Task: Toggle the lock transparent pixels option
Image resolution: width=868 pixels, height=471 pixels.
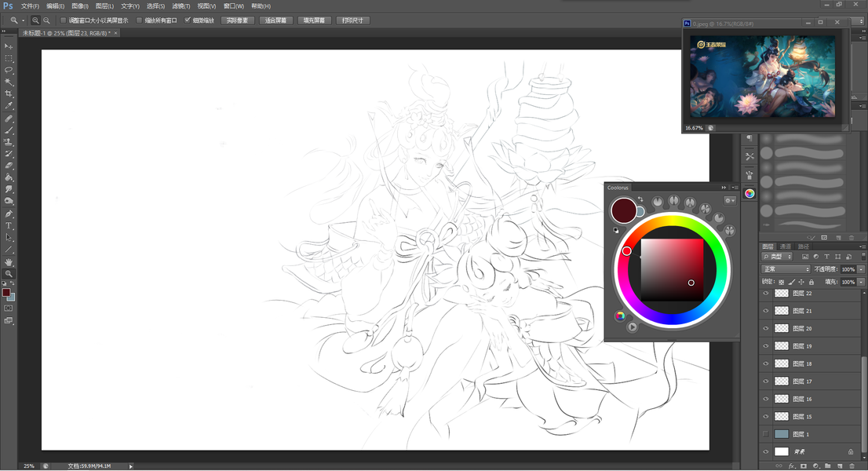Action: [x=781, y=283]
